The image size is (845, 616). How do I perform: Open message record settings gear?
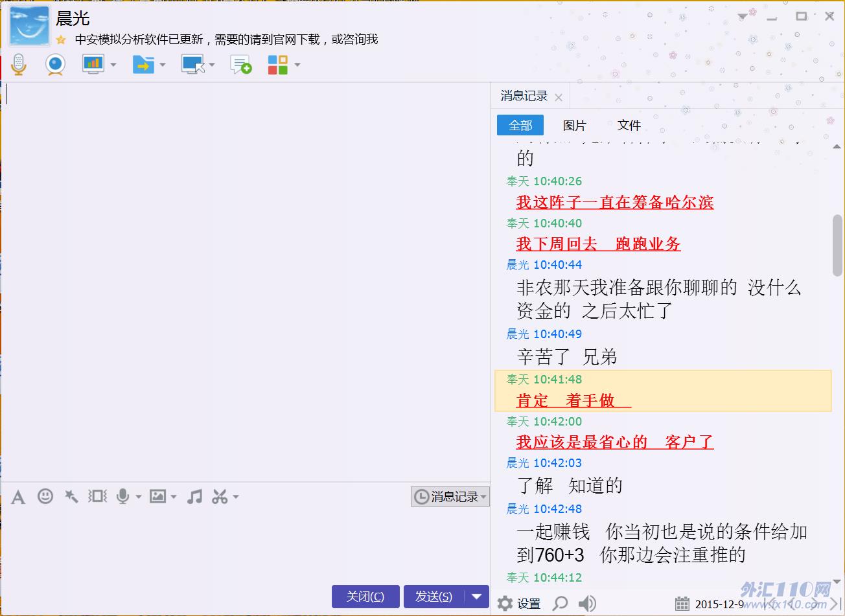pos(505,604)
